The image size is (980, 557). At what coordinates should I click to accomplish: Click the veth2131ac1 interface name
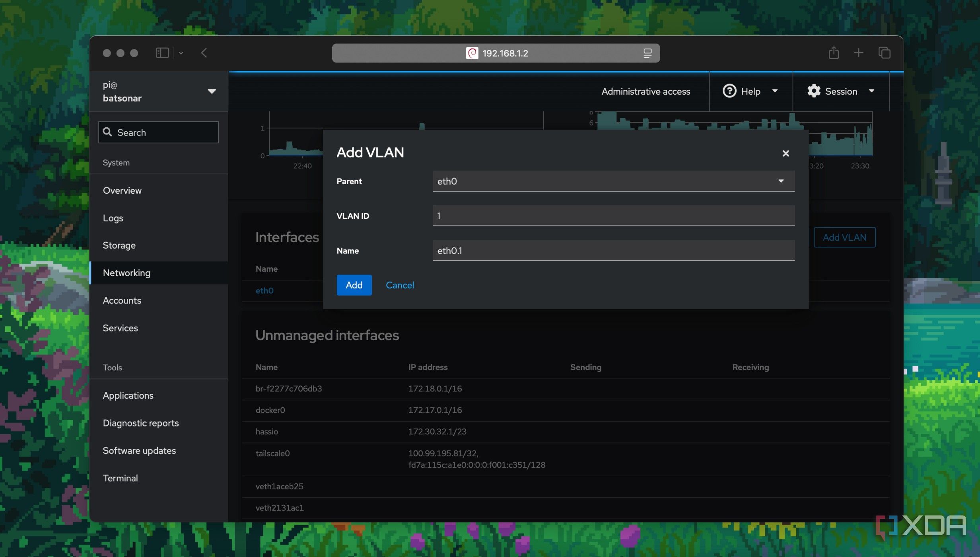click(x=279, y=508)
